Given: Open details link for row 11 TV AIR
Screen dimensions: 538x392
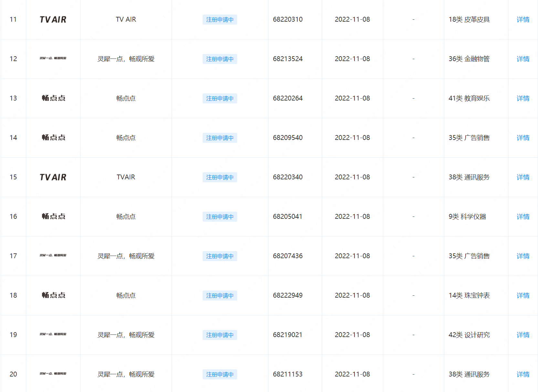Looking at the screenshot, I should point(523,20).
